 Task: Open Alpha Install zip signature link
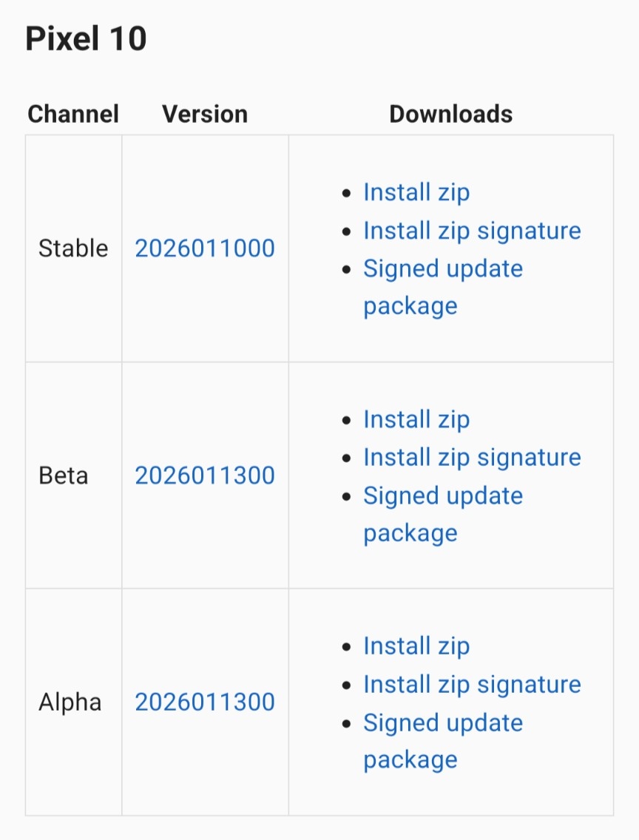pyautogui.click(x=472, y=685)
